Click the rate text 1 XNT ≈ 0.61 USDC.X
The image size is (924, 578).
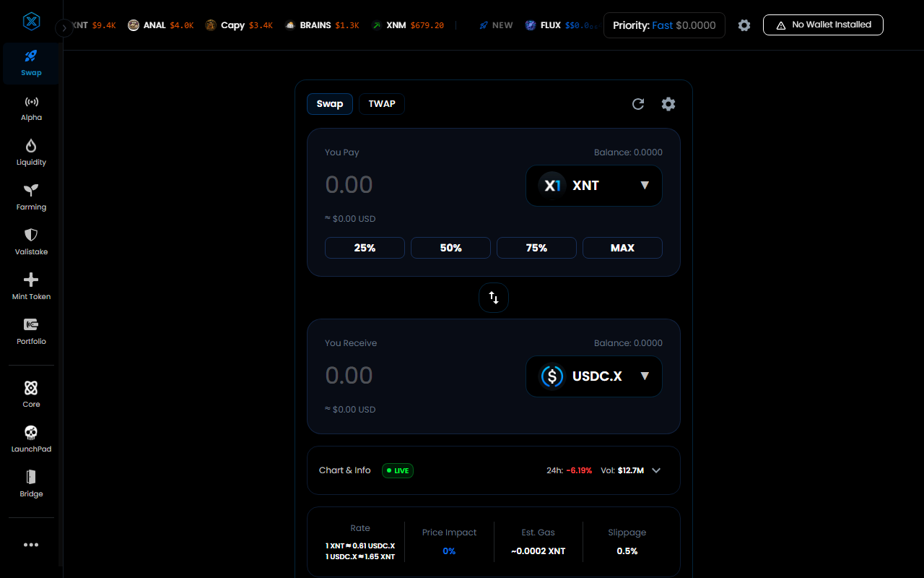click(360, 545)
